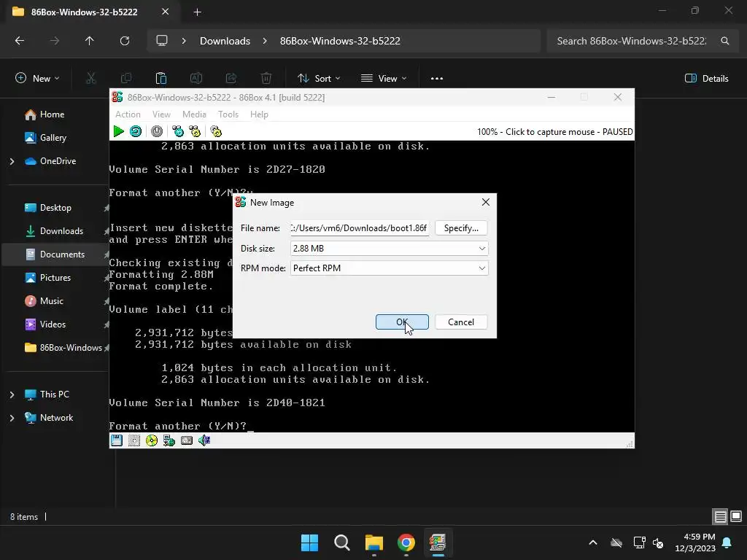This screenshot has height=560, width=747.
Task: Click the Rename icon in File Explorer
Action: tap(196, 79)
